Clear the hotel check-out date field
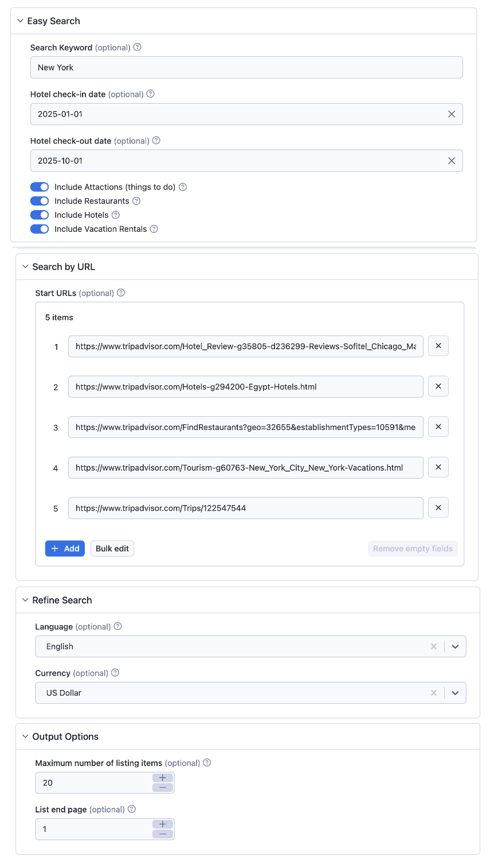 [x=452, y=161]
